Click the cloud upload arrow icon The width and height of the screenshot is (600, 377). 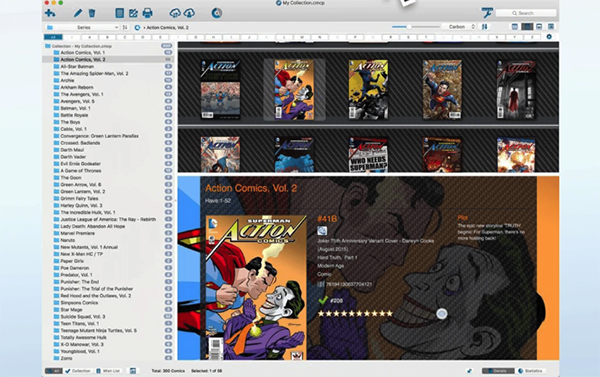189,13
